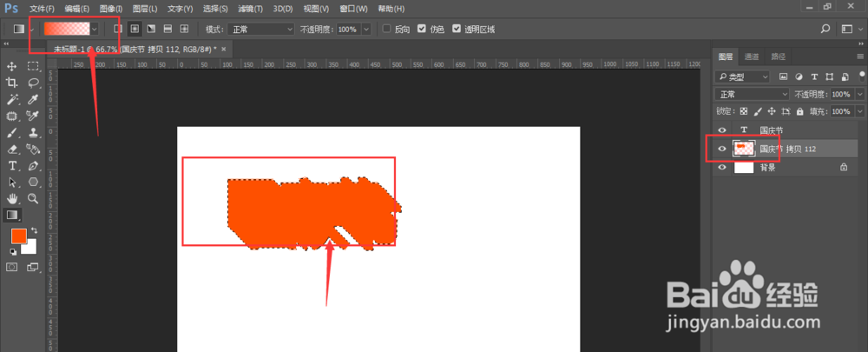This screenshot has width=868, height=352.
Task: Enable the 反向 checkbox
Action: pyautogui.click(x=387, y=29)
